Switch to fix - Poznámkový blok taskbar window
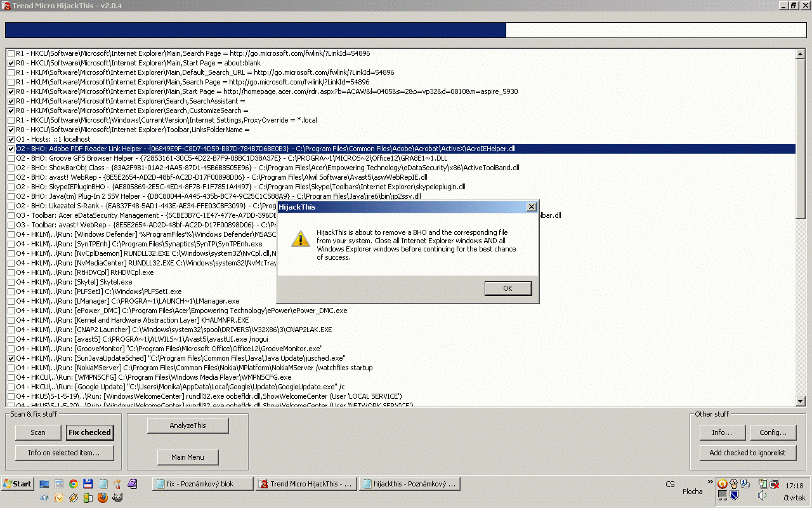 click(x=203, y=484)
